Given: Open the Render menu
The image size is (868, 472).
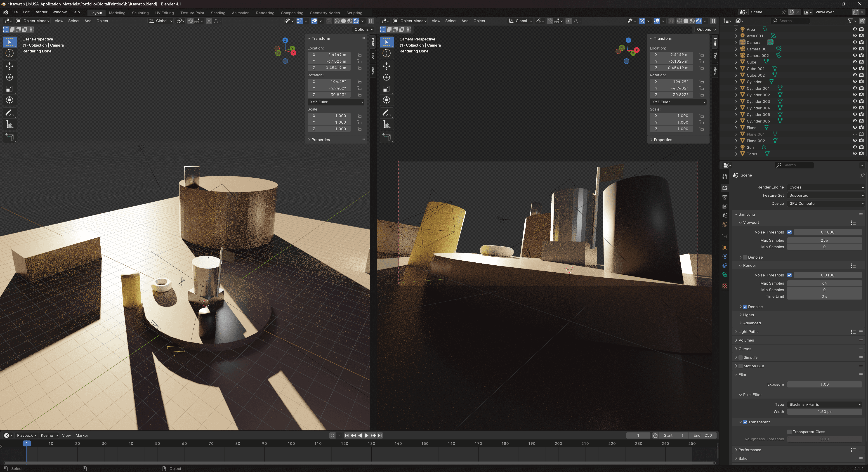Looking at the screenshot, I should (41, 12).
